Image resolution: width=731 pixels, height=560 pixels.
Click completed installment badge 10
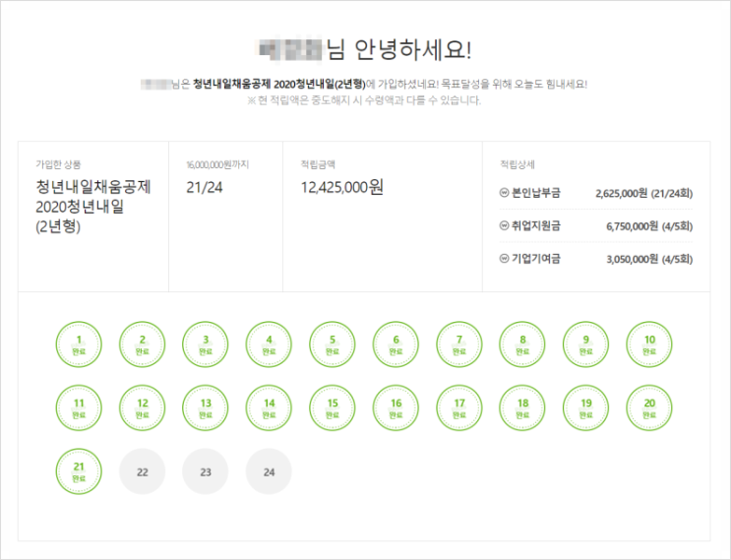649,344
